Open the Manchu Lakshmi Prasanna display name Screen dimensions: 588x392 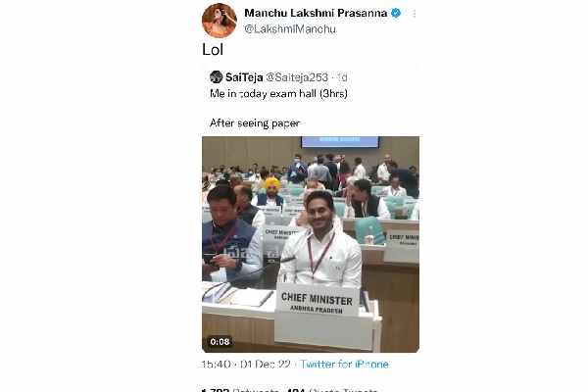pyautogui.click(x=316, y=13)
